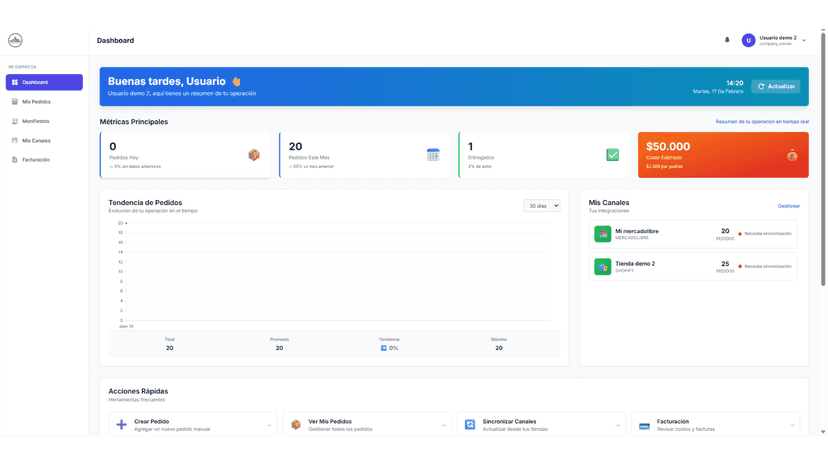Click the Facturación quick action card
The image size is (828, 466).
(716, 425)
